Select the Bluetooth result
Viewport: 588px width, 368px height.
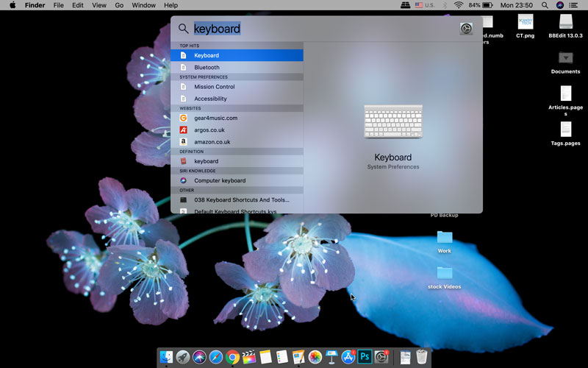tap(237, 67)
